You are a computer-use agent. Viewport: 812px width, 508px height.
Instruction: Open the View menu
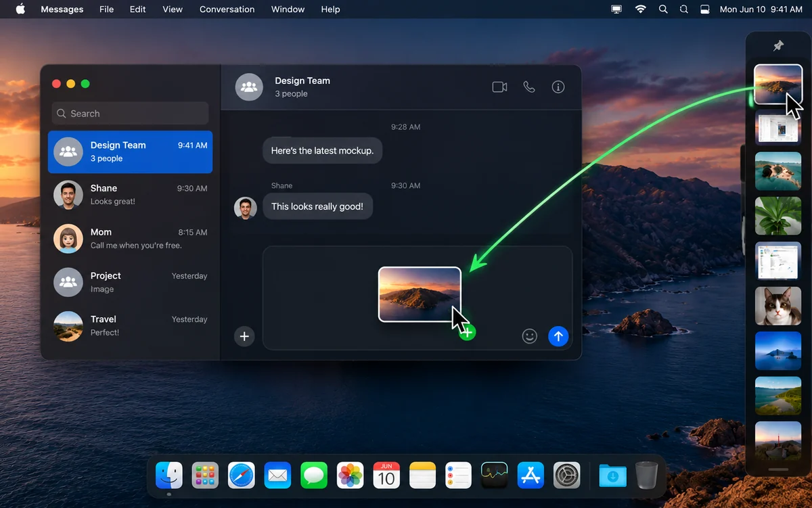[173, 9]
